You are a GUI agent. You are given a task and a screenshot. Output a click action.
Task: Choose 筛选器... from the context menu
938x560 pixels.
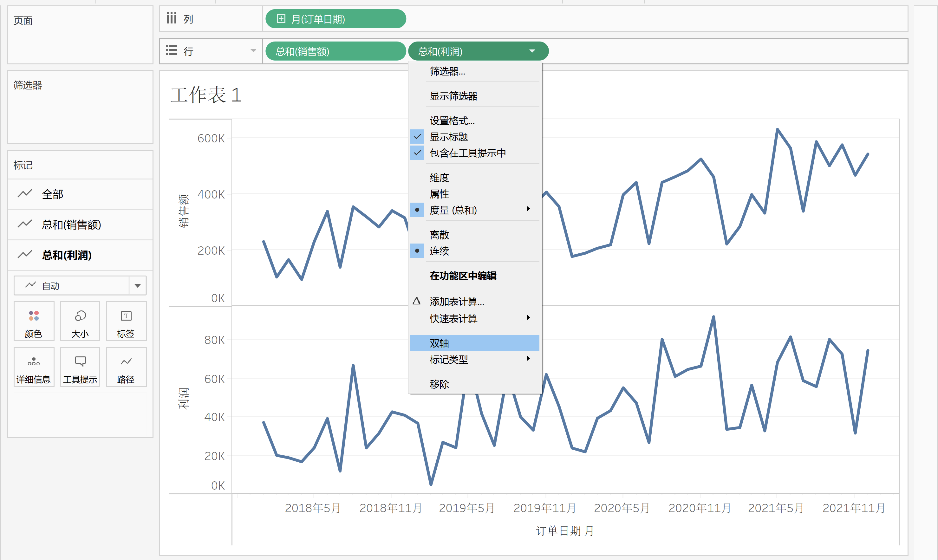click(475, 71)
